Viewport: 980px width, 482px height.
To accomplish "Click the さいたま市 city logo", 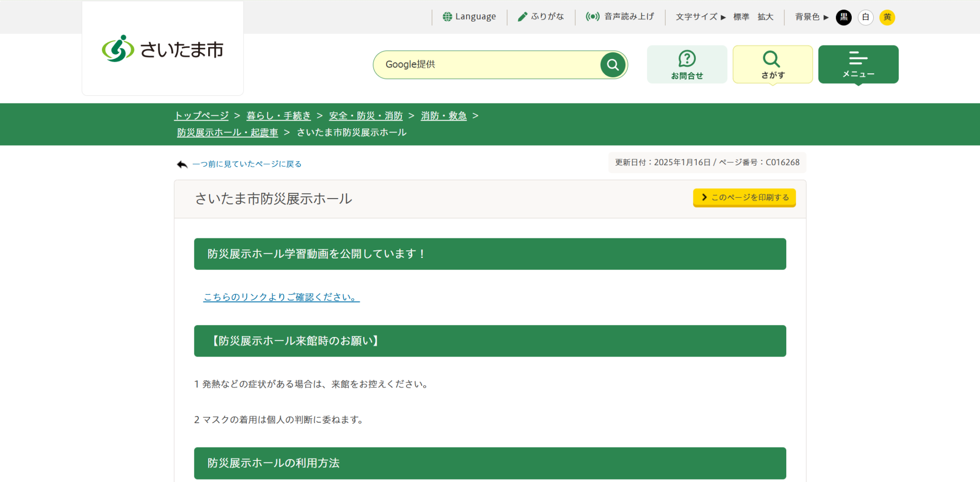I will pos(163,49).
